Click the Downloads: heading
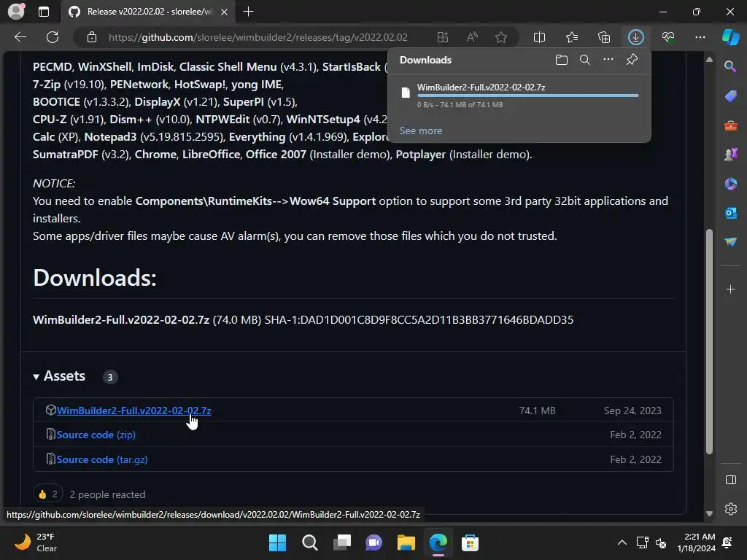Screen dimensions: 747x560 pyautogui.click(x=95, y=278)
